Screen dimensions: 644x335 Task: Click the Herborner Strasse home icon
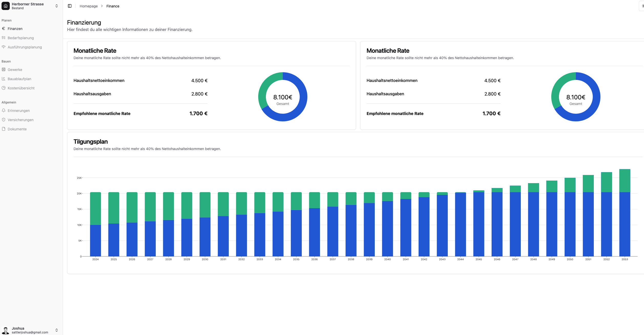tap(6, 6)
